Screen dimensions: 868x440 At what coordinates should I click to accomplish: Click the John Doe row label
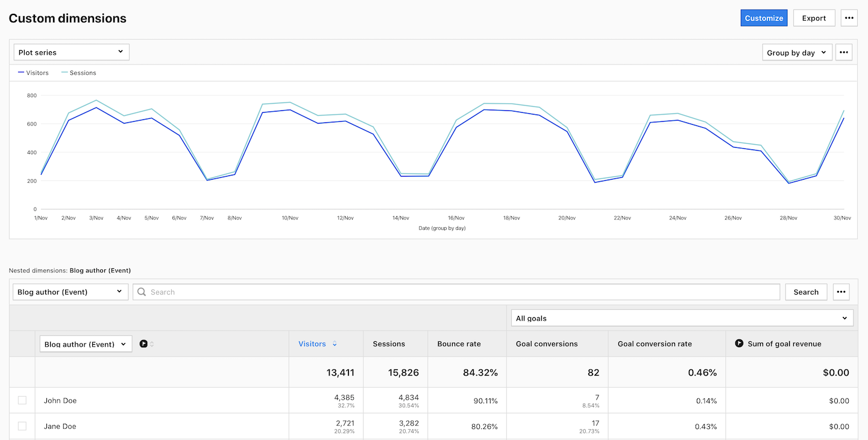click(x=60, y=401)
